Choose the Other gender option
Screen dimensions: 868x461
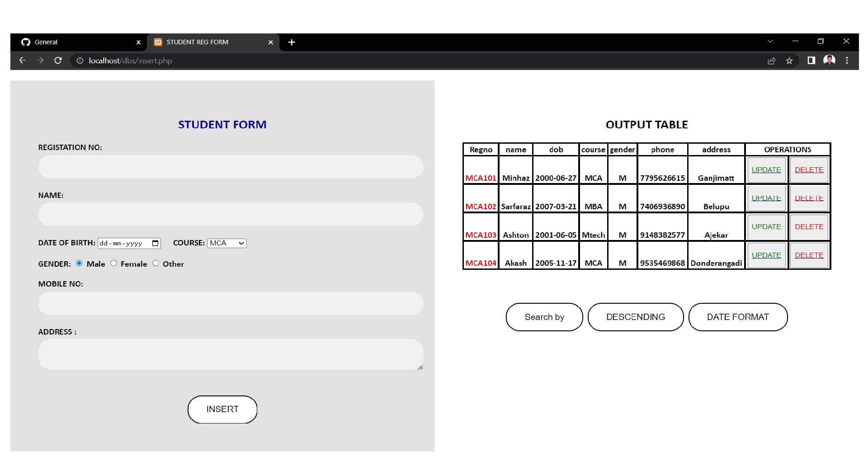tap(156, 263)
